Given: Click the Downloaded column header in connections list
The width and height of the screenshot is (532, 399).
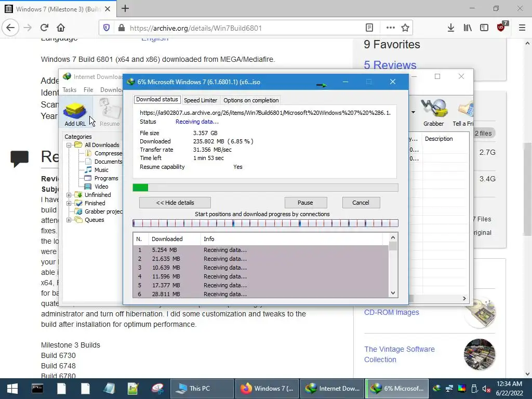Looking at the screenshot, I should (175, 239).
